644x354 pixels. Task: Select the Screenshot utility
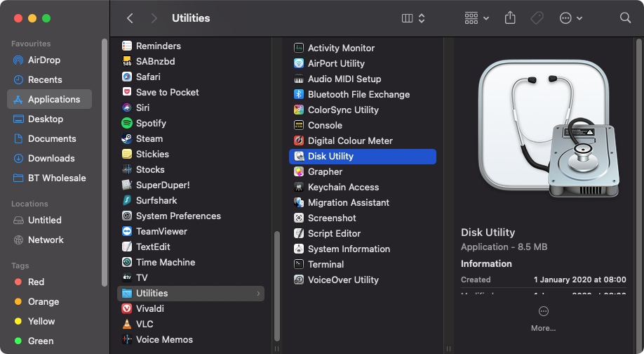pos(363,218)
